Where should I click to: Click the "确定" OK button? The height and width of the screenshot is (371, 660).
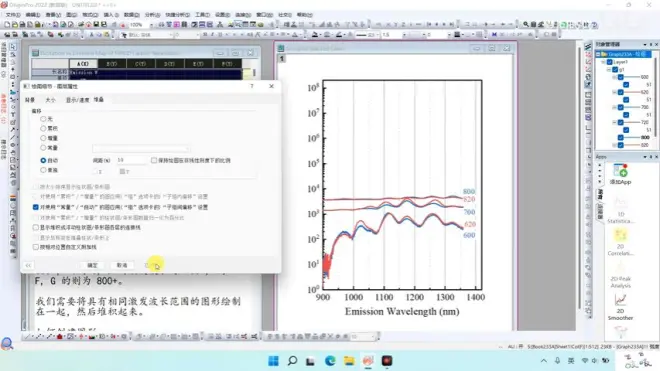[92, 265]
